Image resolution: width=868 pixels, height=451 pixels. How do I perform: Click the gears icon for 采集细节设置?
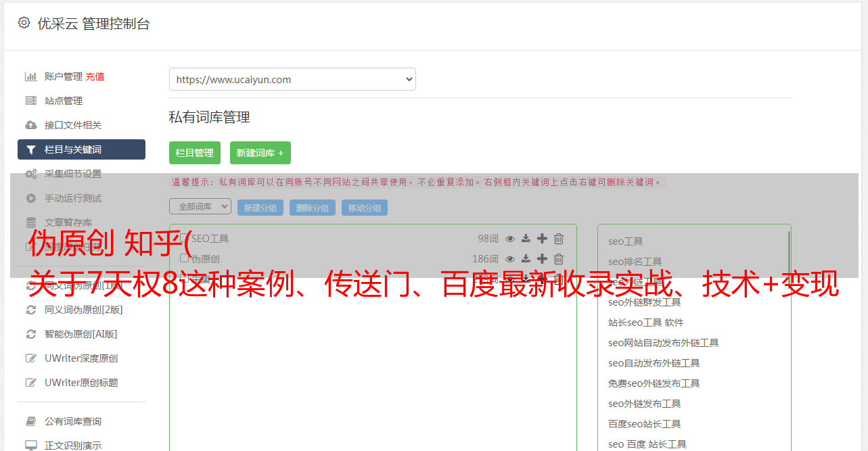click(31, 174)
